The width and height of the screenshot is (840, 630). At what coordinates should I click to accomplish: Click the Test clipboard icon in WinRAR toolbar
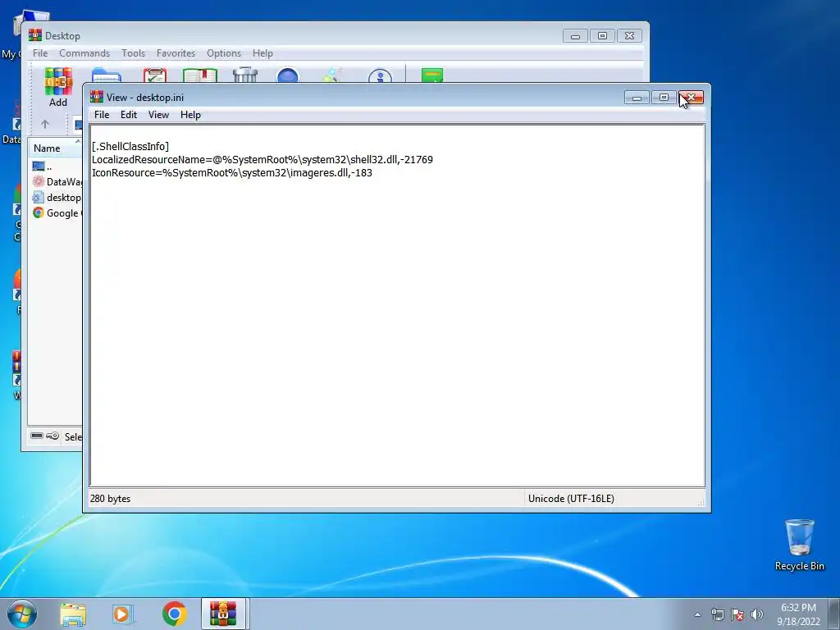click(155, 75)
